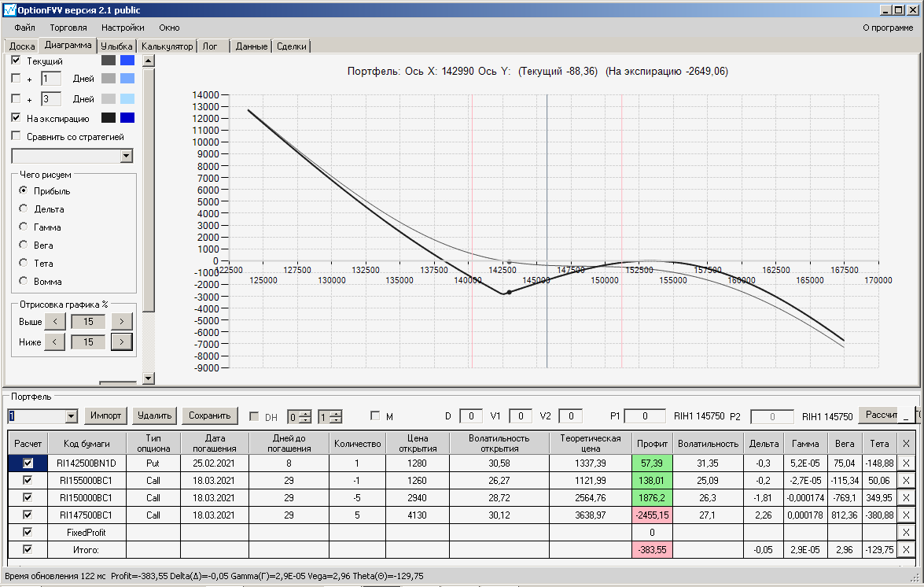Delete the RI142500BN1D row with X
The width and height of the screenshot is (924, 587).
906,463
